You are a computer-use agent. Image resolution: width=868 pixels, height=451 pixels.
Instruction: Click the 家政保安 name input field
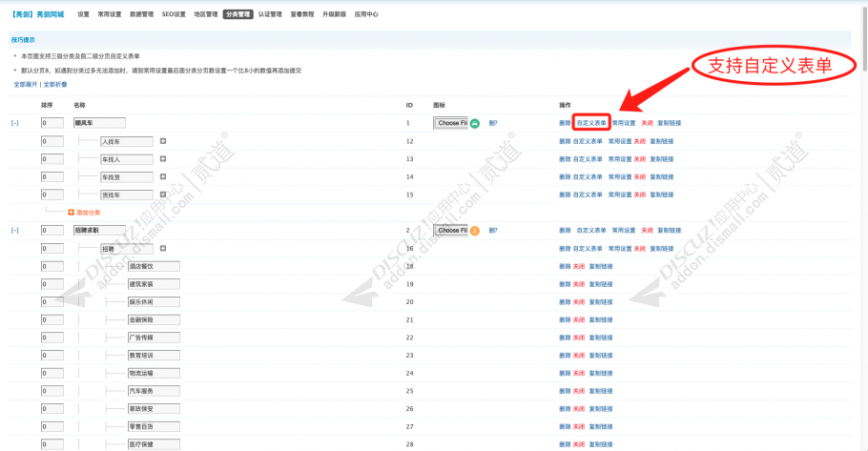pyautogui.click(x=154, y=409)
